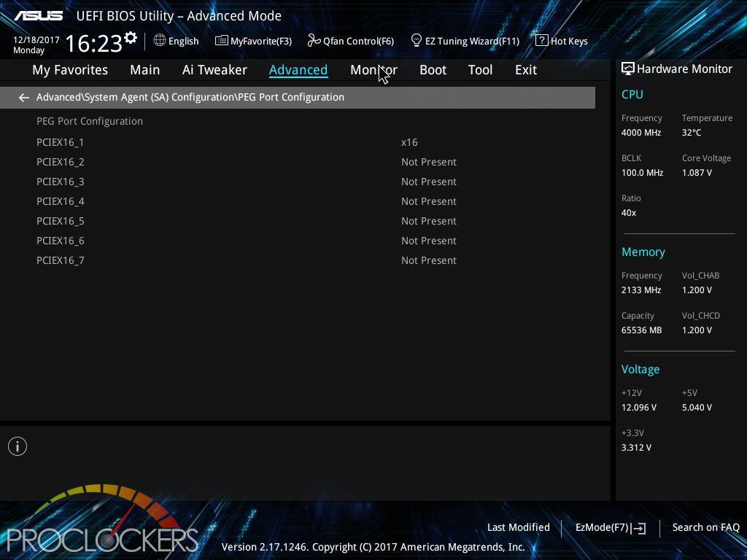Click CPU frequency value 4000 MHz
The width and height of the screenshot is (747, 560).
pyautogui.click(x=641, y=133)
